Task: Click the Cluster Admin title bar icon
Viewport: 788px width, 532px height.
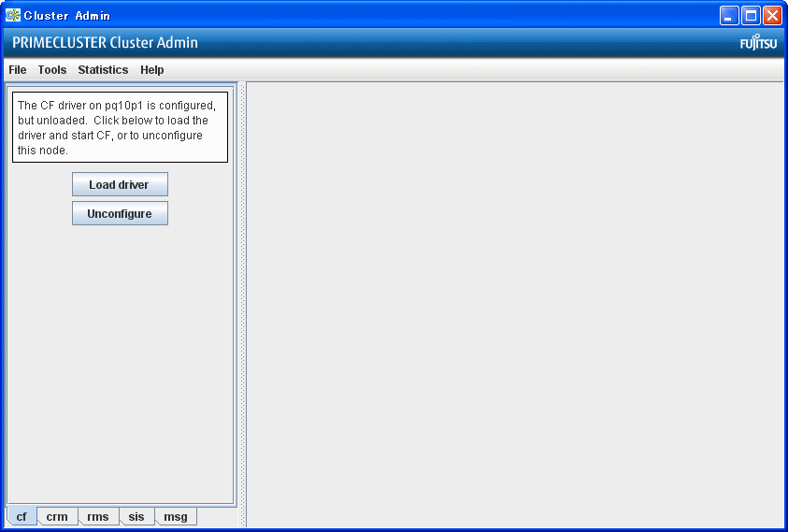Action: [12, 16]
